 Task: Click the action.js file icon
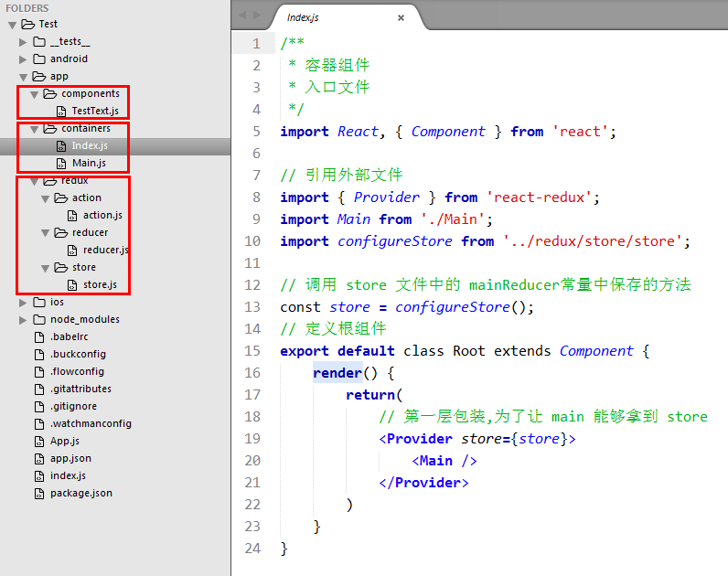pyautogui.click(x=72, y=216)
